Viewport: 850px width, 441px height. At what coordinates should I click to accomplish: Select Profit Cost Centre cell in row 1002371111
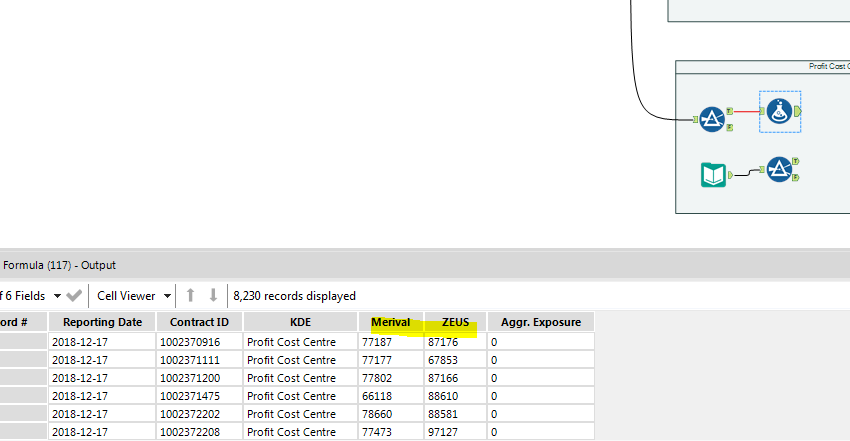[300, 360]
